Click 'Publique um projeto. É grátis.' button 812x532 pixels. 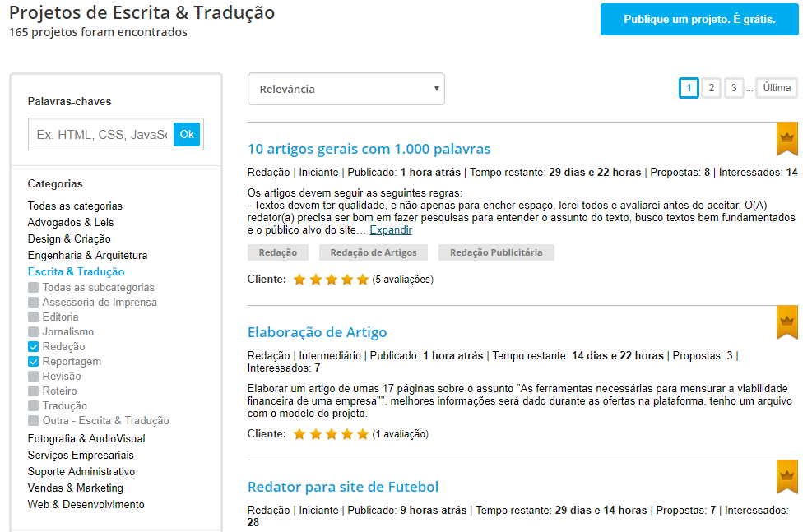(x=699, y=20)
